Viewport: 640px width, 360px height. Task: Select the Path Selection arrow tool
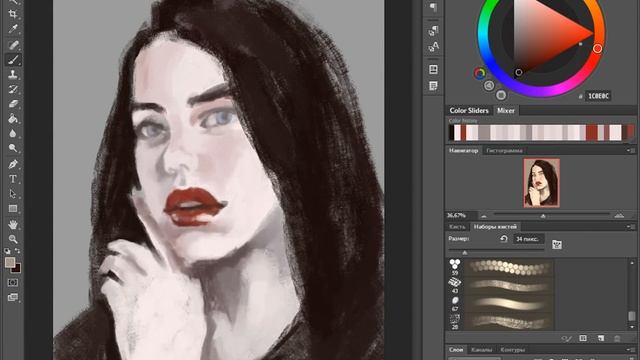(13, 193)
